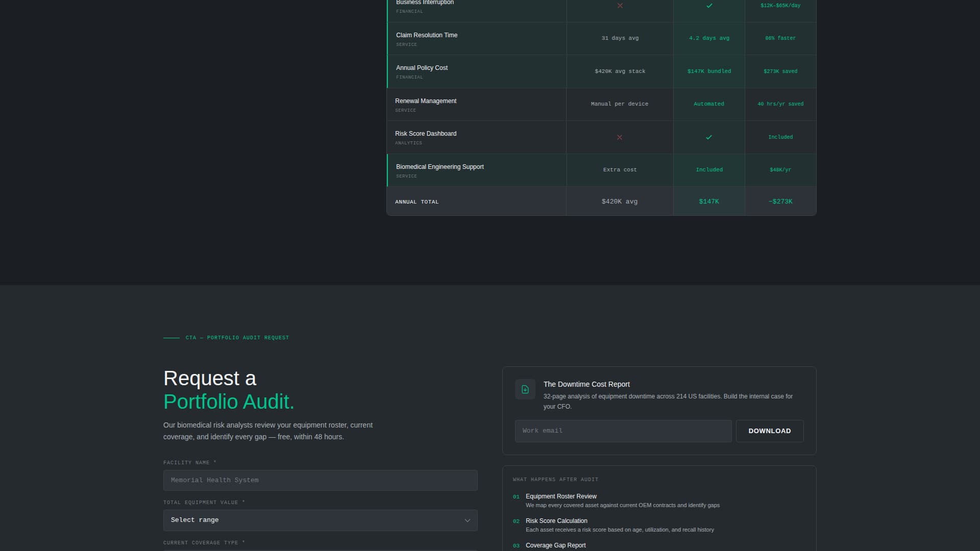Viewport: 980px width, 551px height.
Task: Click the green checkmark in the Risk Score Dashboard row
Action: click(x=709, y=137)
